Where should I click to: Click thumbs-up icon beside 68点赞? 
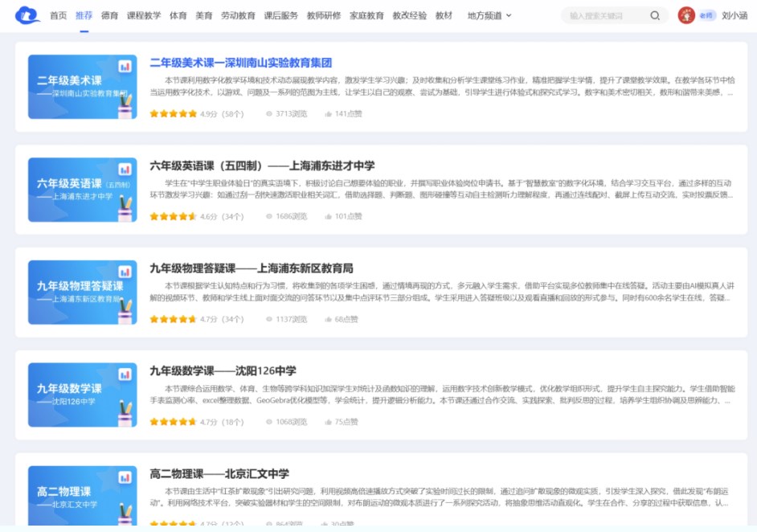click(x=329, y=319)
